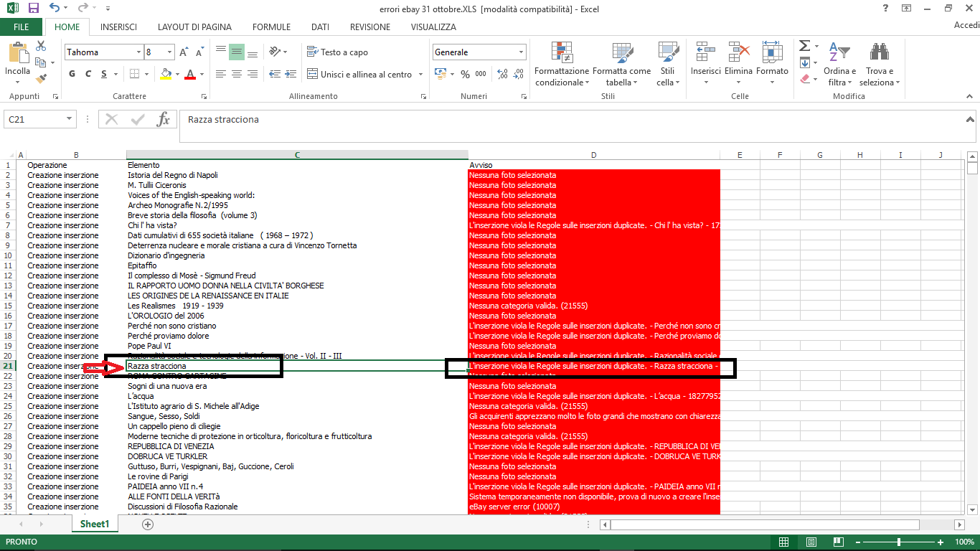Click the AutoSum sigma icon
Viewport: 980px width, 551px height.
(804, 46)
